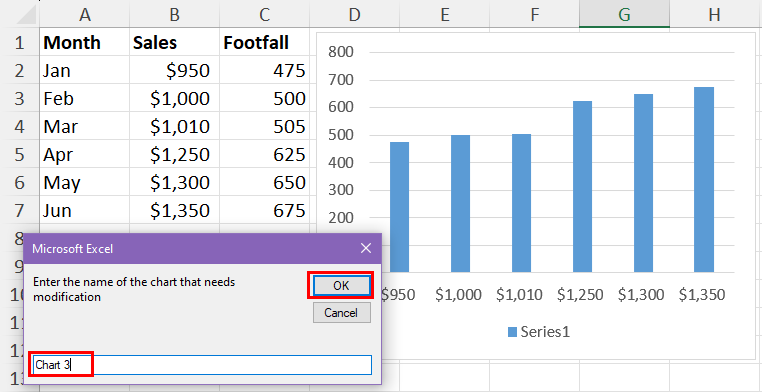Select column A header

pyautogui.click(x=85, y=15)
